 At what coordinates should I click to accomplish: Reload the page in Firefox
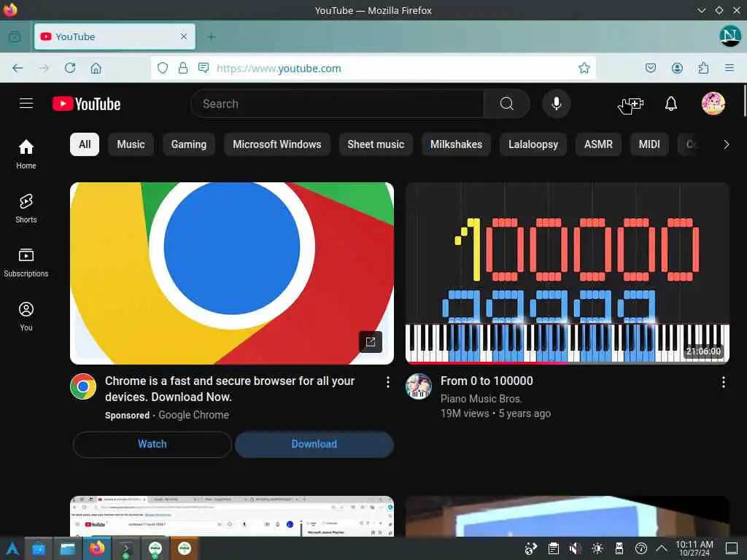70,68
